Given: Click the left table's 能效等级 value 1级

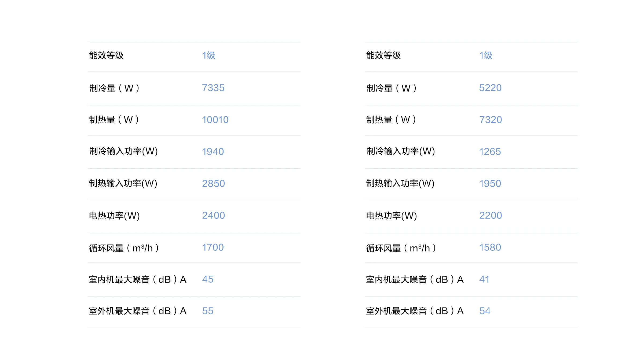Looking at the screenshot, I should [x=208, y=55].
